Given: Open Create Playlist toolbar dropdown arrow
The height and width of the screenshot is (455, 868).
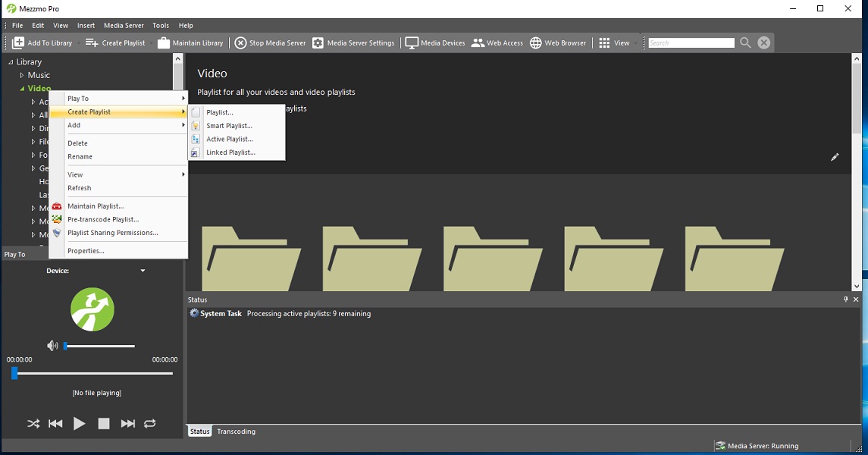Looking at the screenshot, I should [x=150, y=42].
